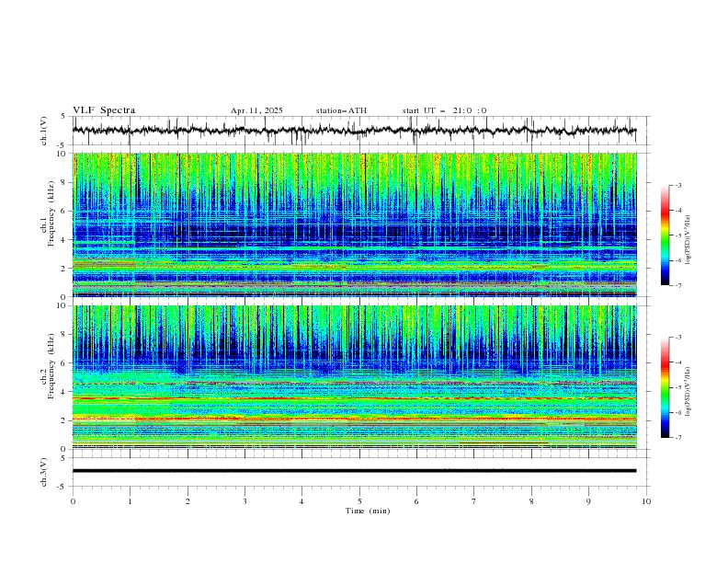728x563 pixels.
Task: Click time axis tick label "3"
Action: [x=245, y=501]
